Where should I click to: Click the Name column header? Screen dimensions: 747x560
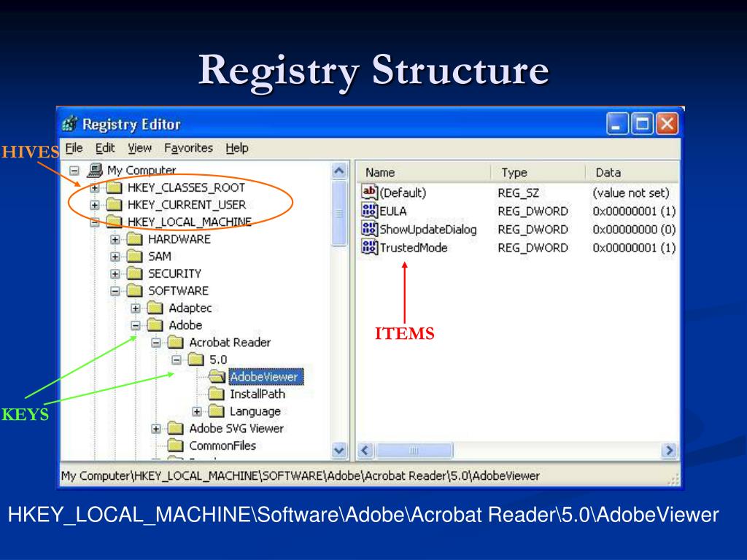coord(424,172)
